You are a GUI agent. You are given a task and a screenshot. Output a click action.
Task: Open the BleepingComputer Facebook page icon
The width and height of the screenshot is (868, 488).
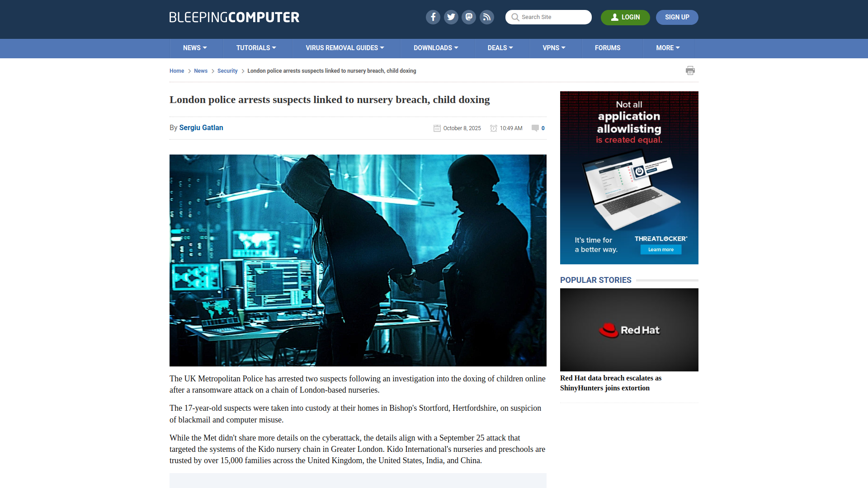tap(433, 17)
